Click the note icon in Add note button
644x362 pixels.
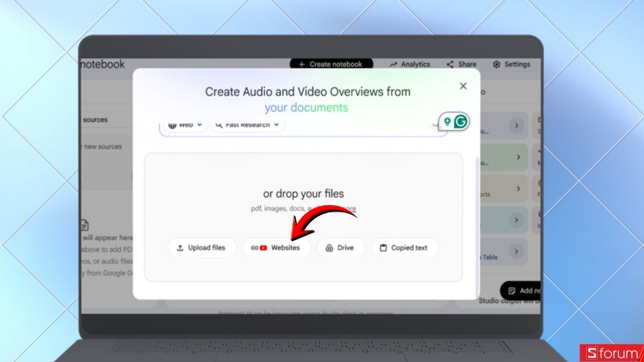(x=511, y=291)
